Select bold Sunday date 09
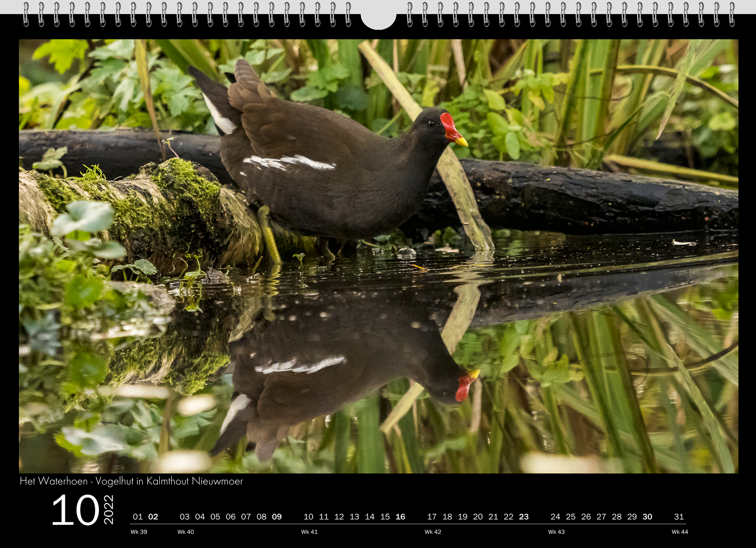Viewport: 756px width, 548px height. 277,517
